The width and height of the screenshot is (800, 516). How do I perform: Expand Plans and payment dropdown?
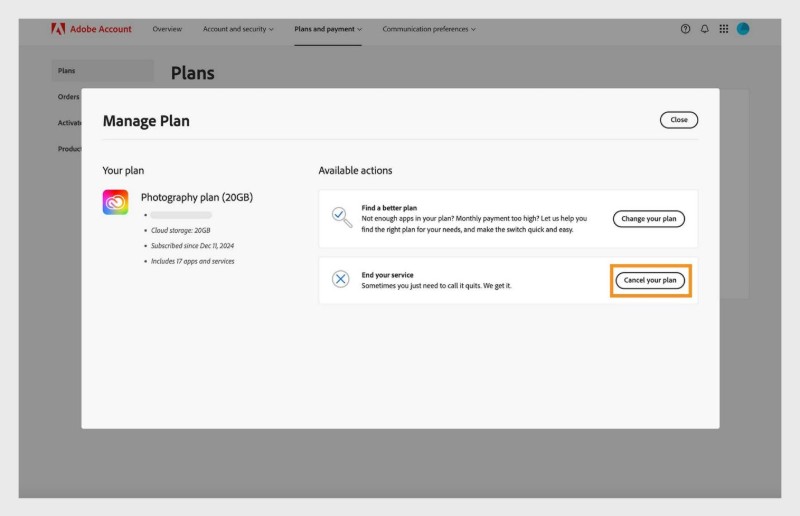[328, 29]
